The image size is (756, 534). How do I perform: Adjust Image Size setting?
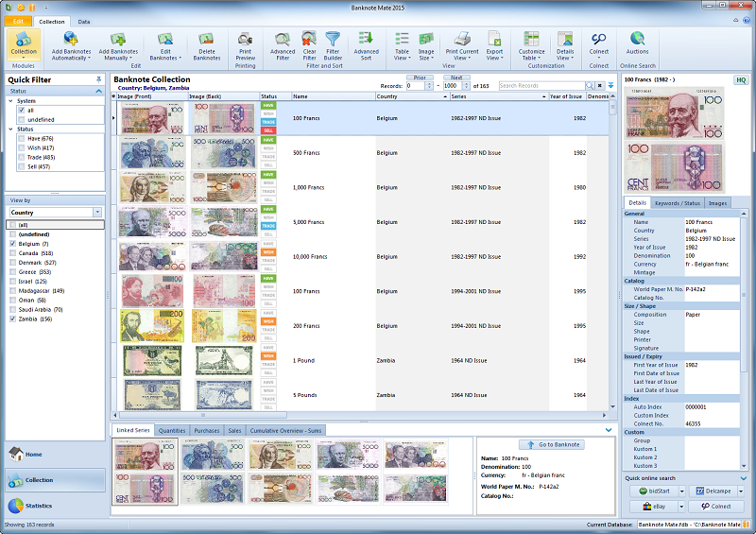pyautogui.click(x=426, y=45)
